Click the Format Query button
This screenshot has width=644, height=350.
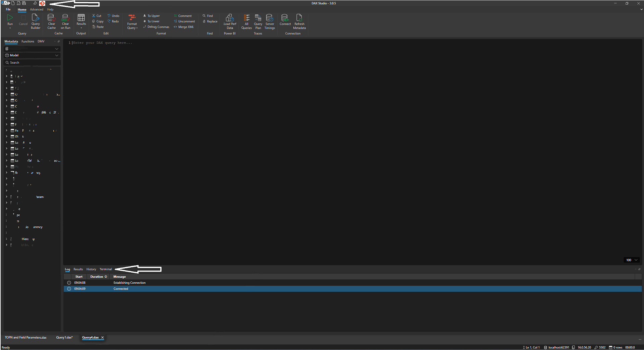(x=132, y=22)
